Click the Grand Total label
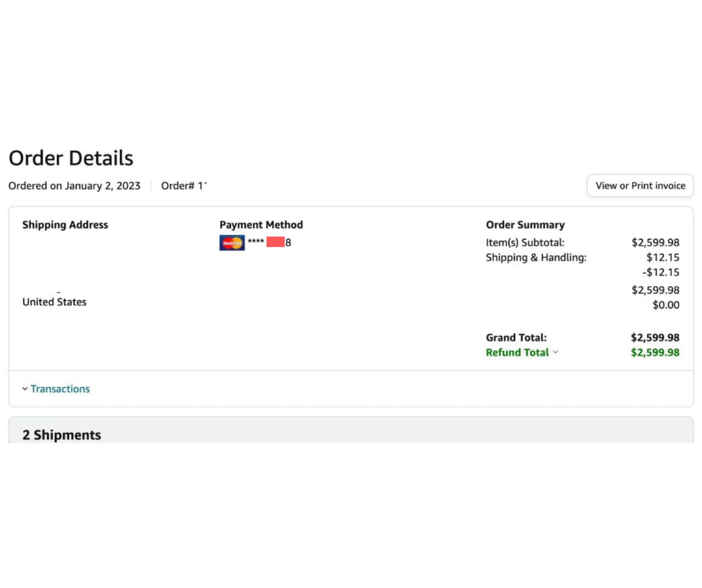Image resolution: width=702 pixels, height=588 pixels. pos(516,338)
